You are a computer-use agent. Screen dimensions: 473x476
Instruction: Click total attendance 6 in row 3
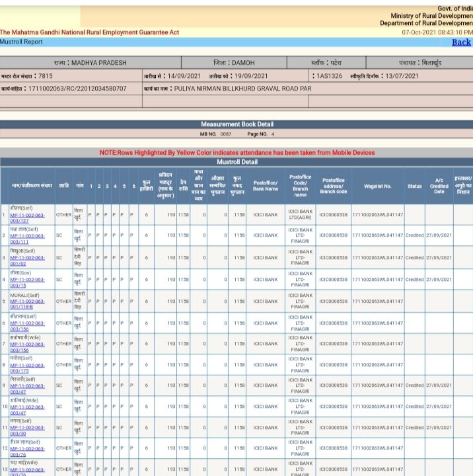(146, 258)
